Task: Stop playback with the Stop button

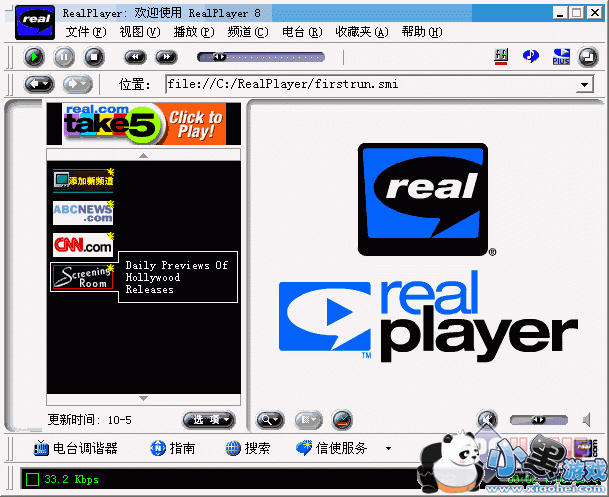Action: (x=94, y=57)
